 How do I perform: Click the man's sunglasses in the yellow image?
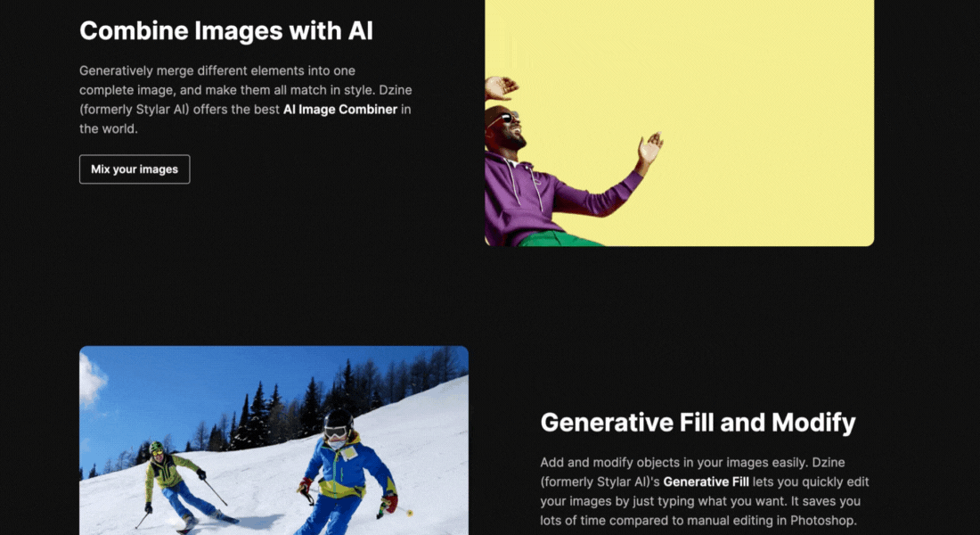(503, 119)
